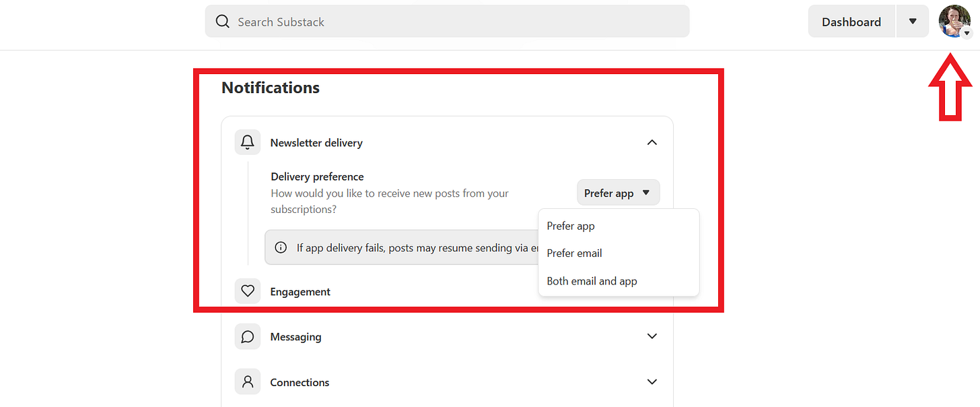This screenshot has width=980, height=407.
Task: Click the small caret below the avatar
Action: click(967, 32)
